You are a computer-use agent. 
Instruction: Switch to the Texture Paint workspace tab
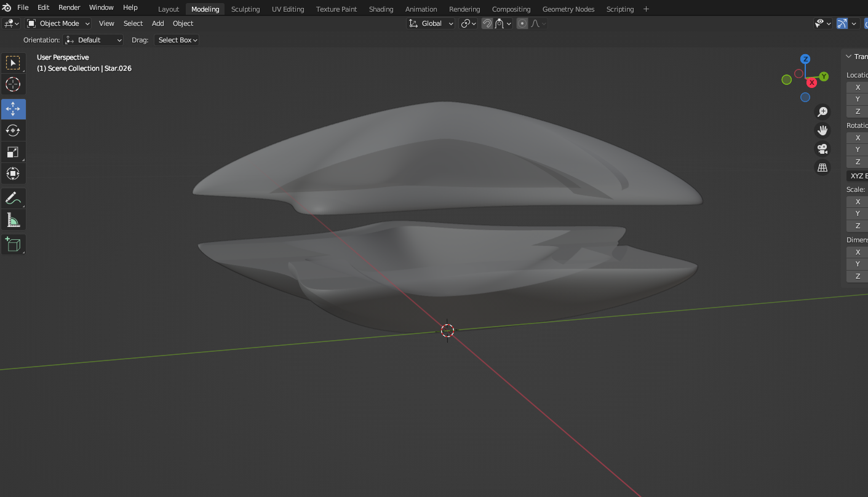[x=336, y=9]
